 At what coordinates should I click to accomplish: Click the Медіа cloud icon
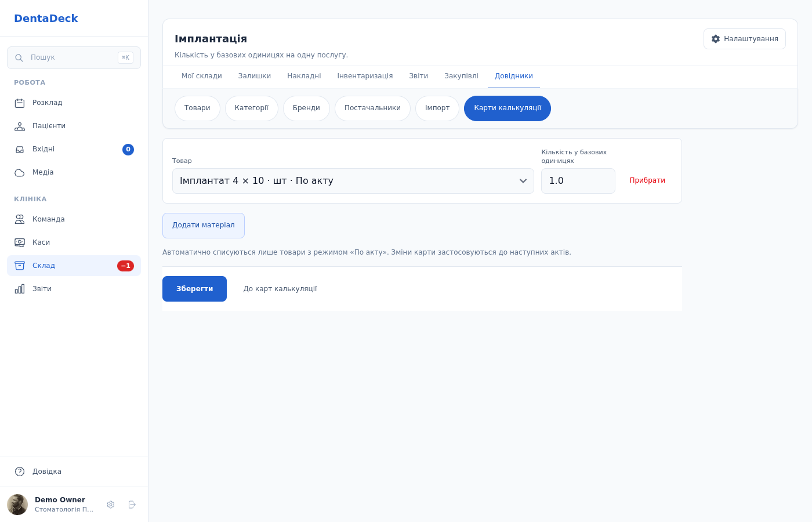pos(20,173)
